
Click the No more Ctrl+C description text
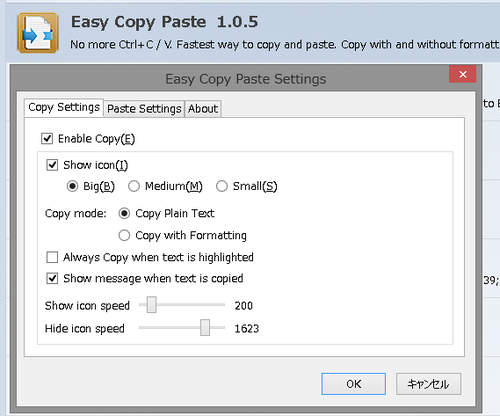[285, 45]
